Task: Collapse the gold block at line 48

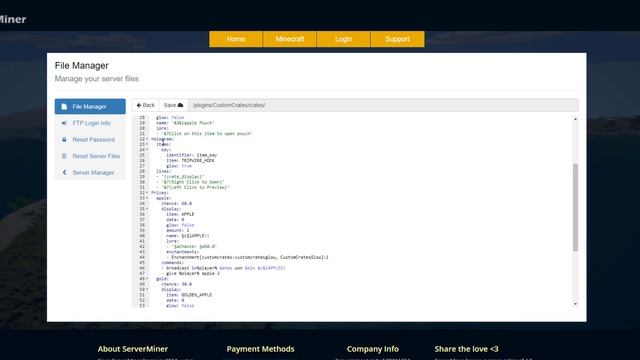Action: [147, 279]
